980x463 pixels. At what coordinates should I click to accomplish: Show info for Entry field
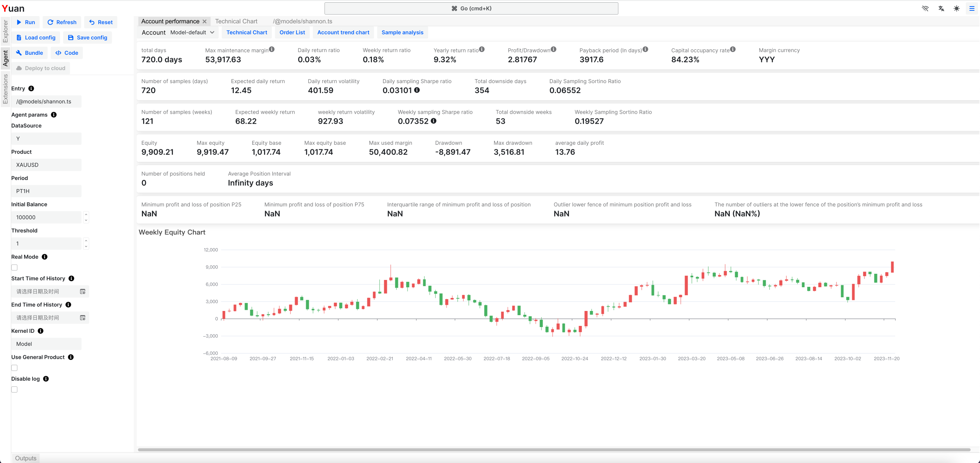pyautogui.click(x=31, y=88)
